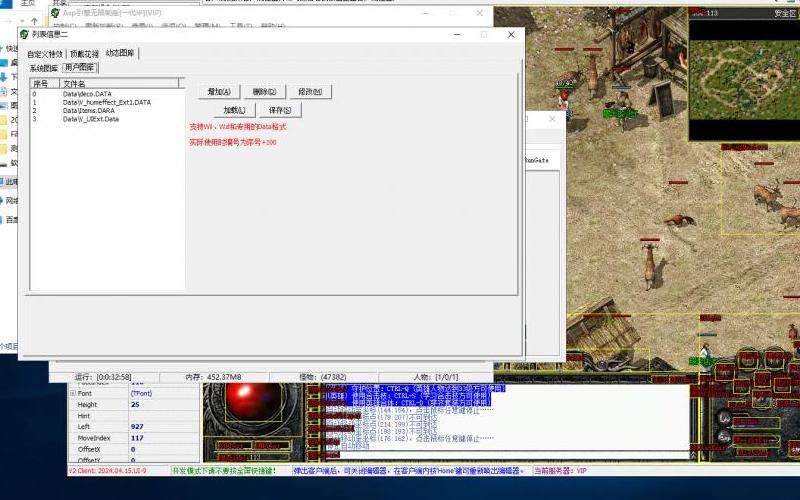This screenshot has height=500, width=800.
Task: Click the 保存(S) button
Action: coord(280,110)
